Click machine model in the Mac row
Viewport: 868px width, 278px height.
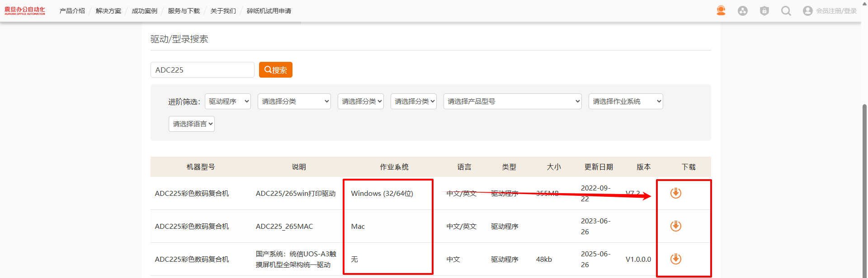[192, 227]
